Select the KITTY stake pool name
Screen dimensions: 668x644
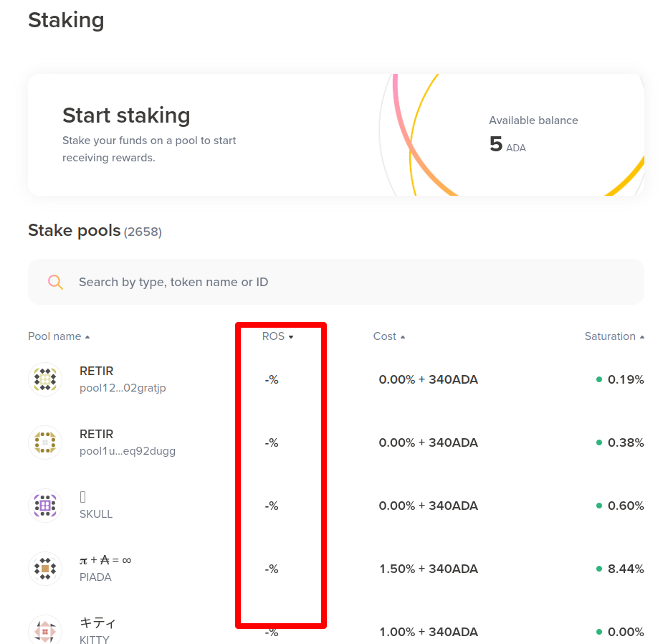97,623
